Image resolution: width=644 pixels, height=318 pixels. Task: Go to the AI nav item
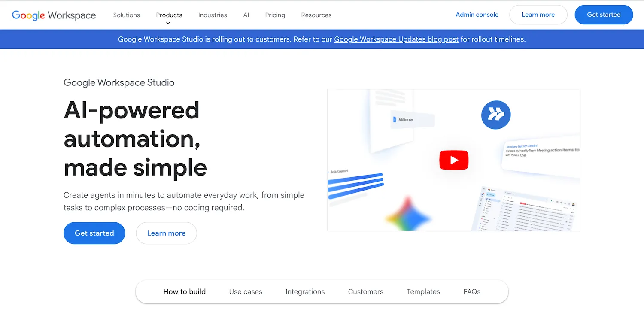[246, 15]
